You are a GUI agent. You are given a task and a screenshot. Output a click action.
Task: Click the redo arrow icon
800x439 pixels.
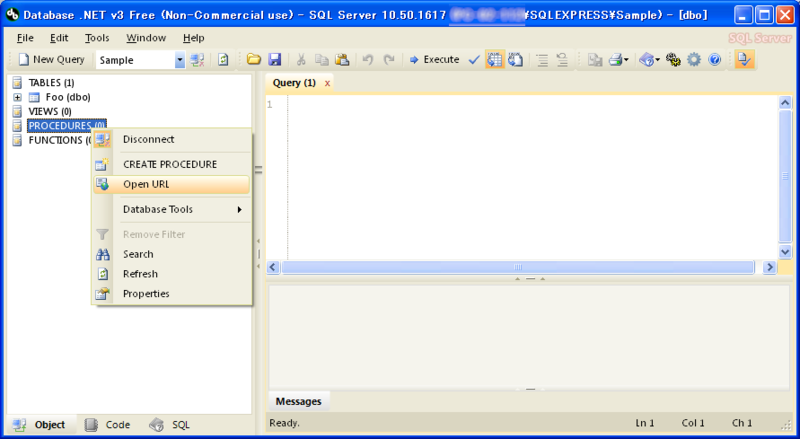(x=389, y=60)
